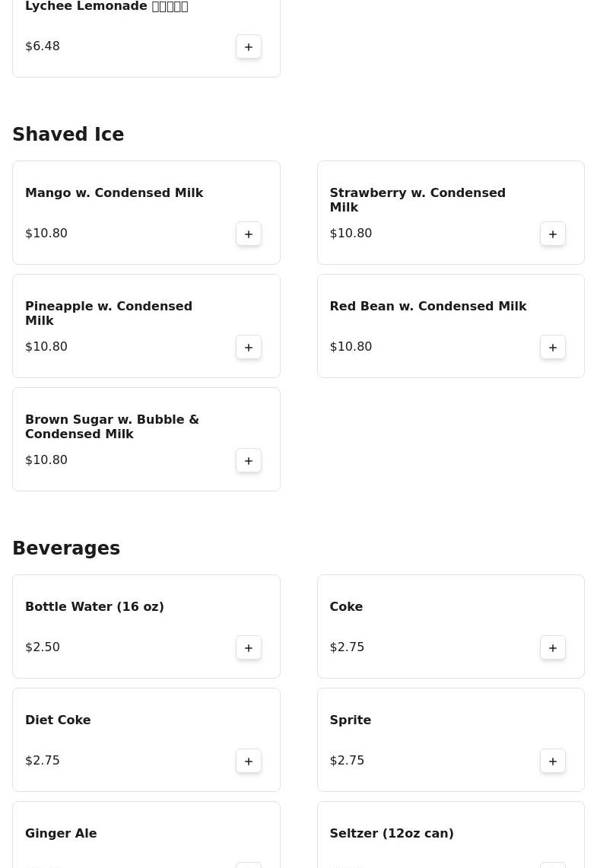Screen dimensions: 597x868
Task: Select the Red Bean w. Condensed Milk title
Action: [x=427, y=307]
